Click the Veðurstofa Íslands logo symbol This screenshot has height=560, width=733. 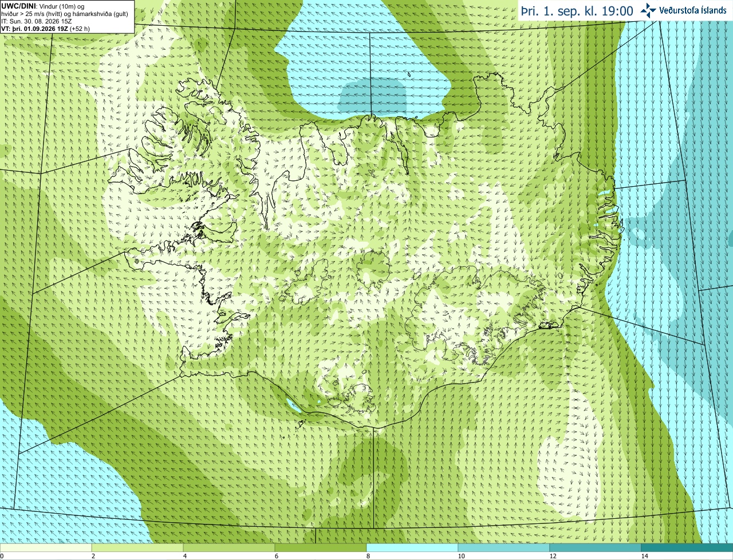[x=648, y=10]
